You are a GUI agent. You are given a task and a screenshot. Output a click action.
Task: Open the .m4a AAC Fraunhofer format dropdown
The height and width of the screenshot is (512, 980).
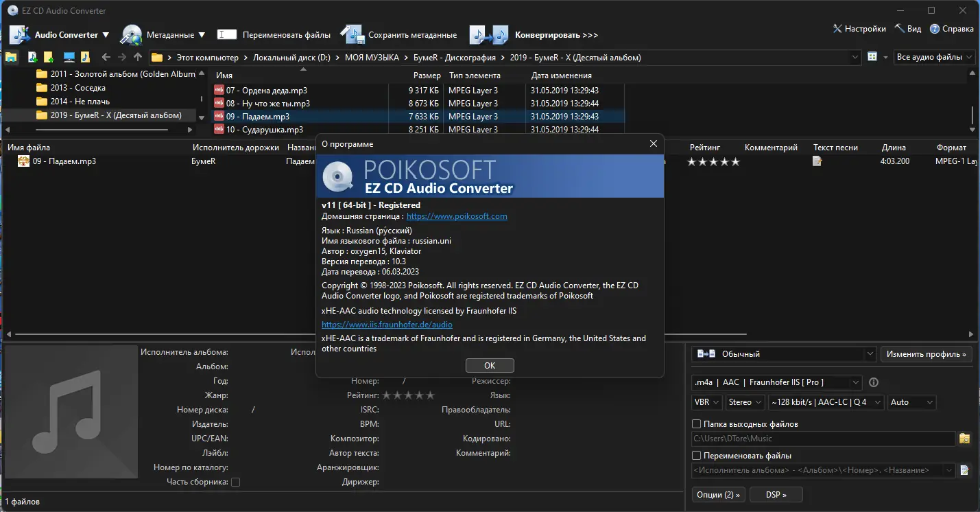coord(776,382)
